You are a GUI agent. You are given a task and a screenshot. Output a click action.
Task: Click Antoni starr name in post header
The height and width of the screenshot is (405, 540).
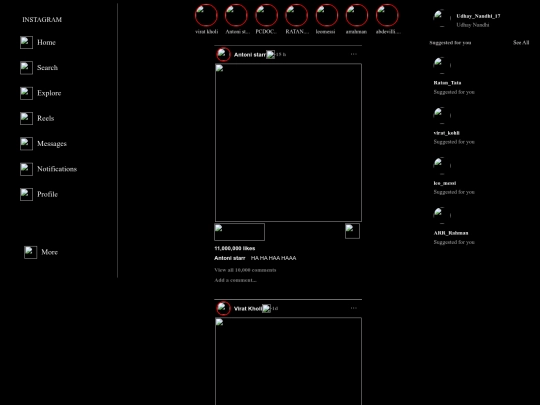[250, 55]
